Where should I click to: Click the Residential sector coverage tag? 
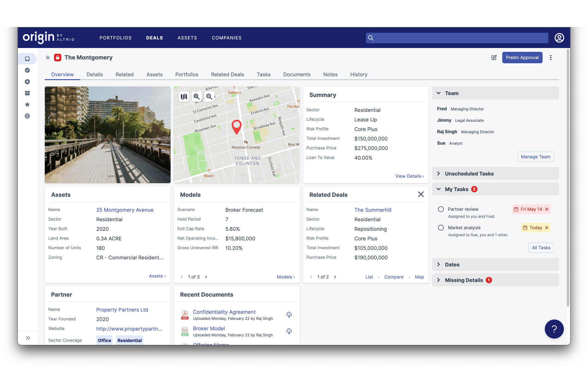coord(130,340)
